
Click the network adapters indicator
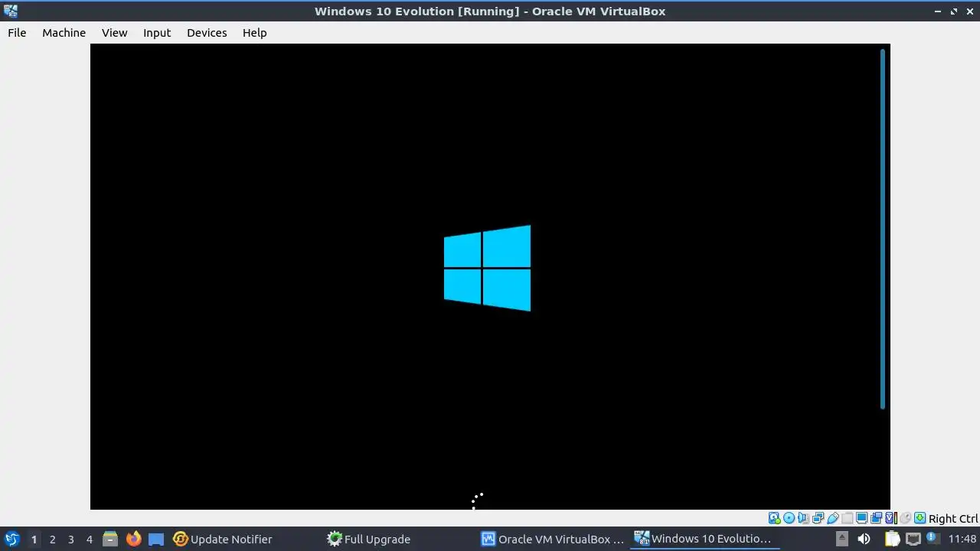click(818, 518)
